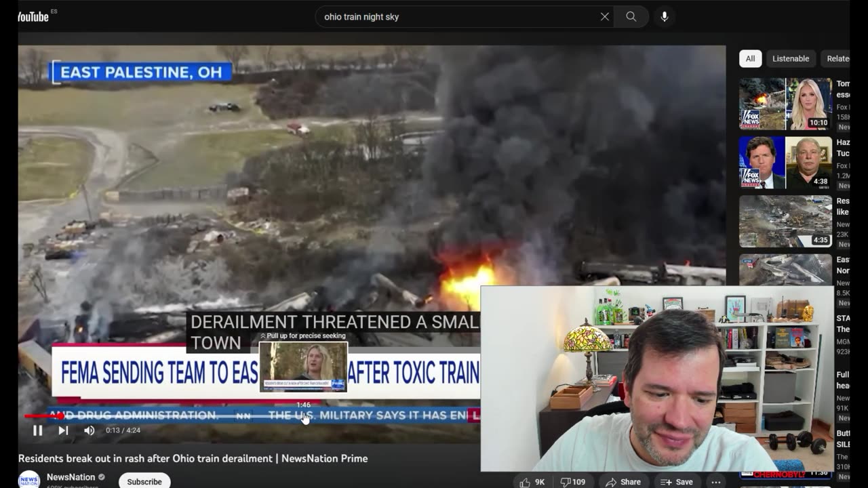Screen dimensions: 868x488
Task: Select the All filter chip
Action: (751, 59)
